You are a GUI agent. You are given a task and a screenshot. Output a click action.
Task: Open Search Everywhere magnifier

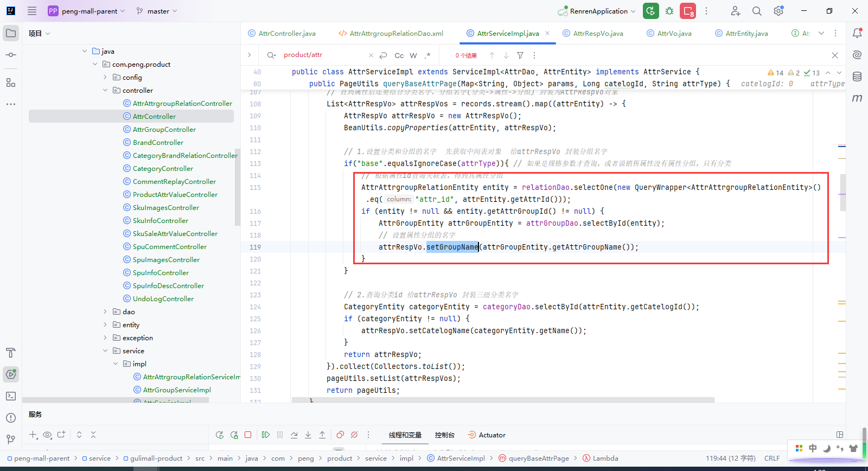click(757, 11)
